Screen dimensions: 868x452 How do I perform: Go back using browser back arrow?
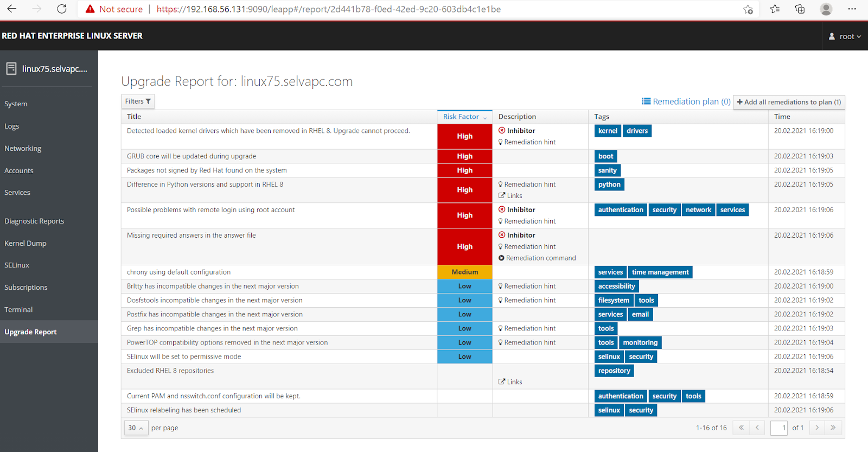[x=11, y=9]
